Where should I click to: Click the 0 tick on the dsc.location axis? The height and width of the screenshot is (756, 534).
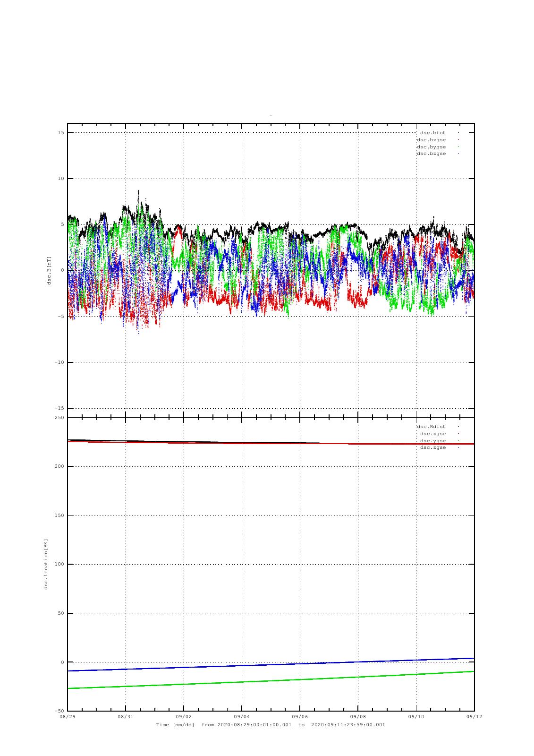62,662
